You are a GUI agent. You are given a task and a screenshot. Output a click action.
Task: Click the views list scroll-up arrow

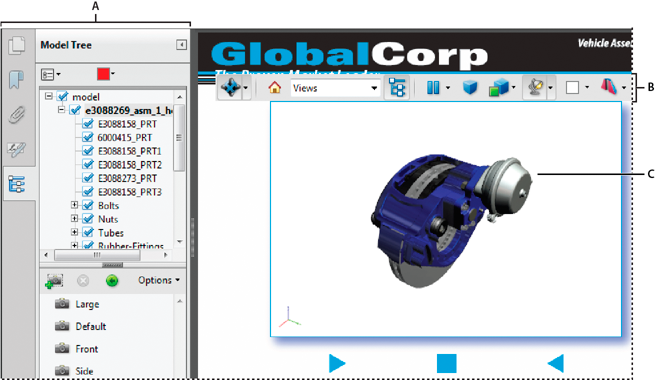(x=180, y=301)
